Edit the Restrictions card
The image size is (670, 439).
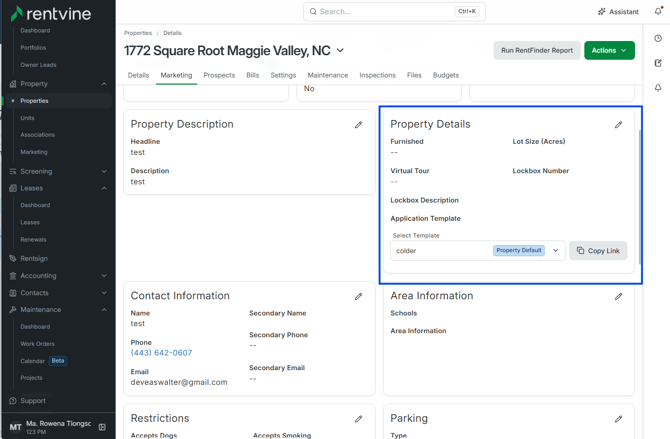coord(359,419)
